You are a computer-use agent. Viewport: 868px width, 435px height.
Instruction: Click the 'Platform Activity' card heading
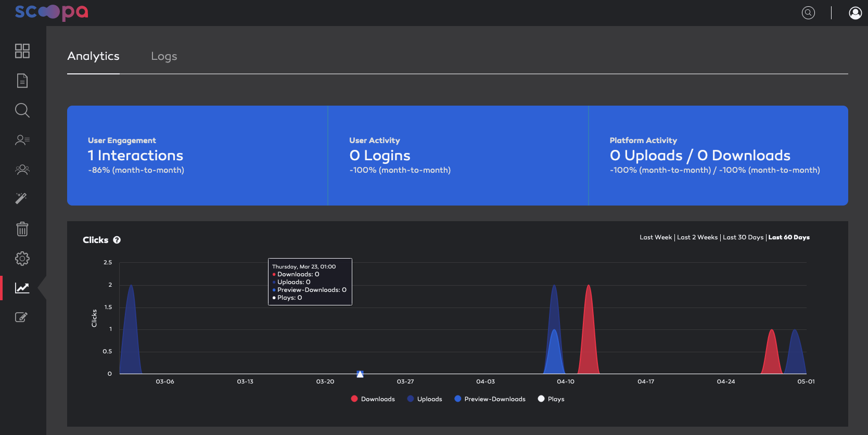643,140
